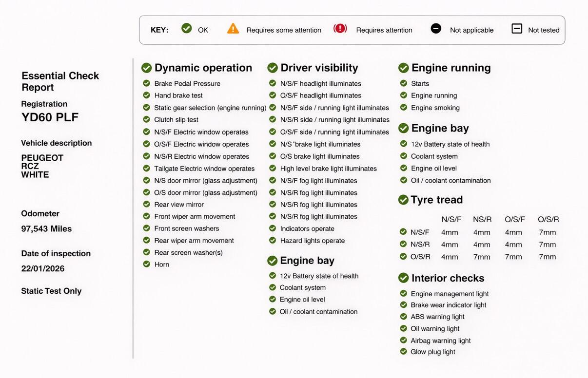Click the Not tested square icon
Viewport: 588px width, 378px height.
pos(517,29)
